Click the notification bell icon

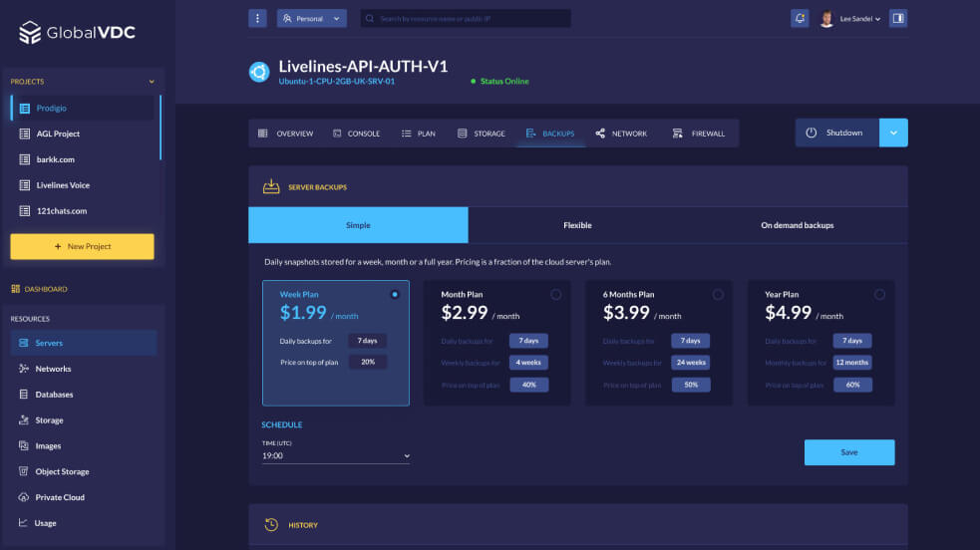pyautogui.click(x=800, y=18)
